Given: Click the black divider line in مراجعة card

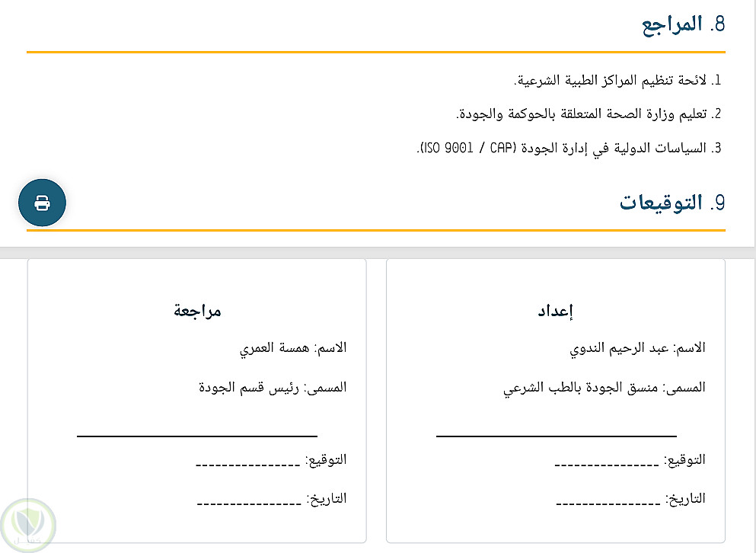Looking at the screenshot, I should pos(197,436).
